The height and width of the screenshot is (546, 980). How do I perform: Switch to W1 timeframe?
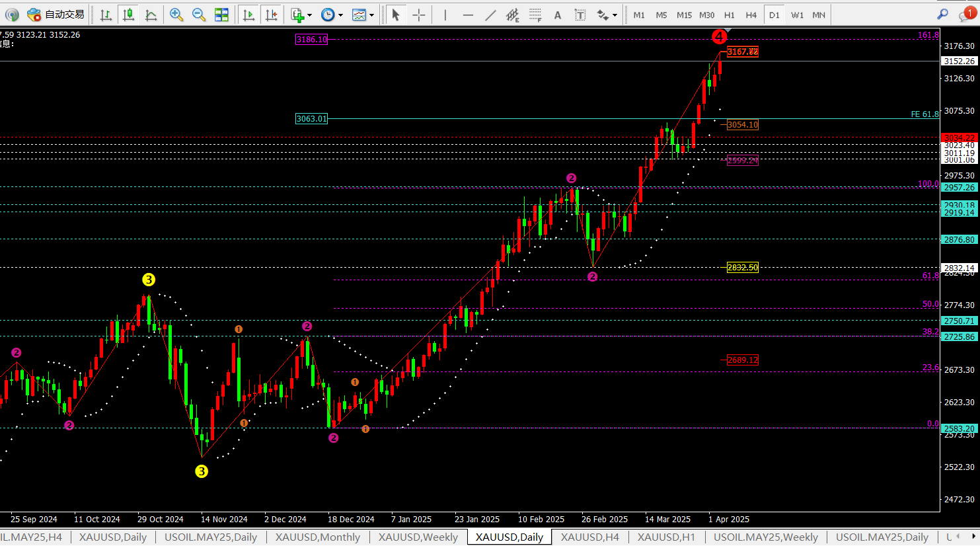(797, 15)
